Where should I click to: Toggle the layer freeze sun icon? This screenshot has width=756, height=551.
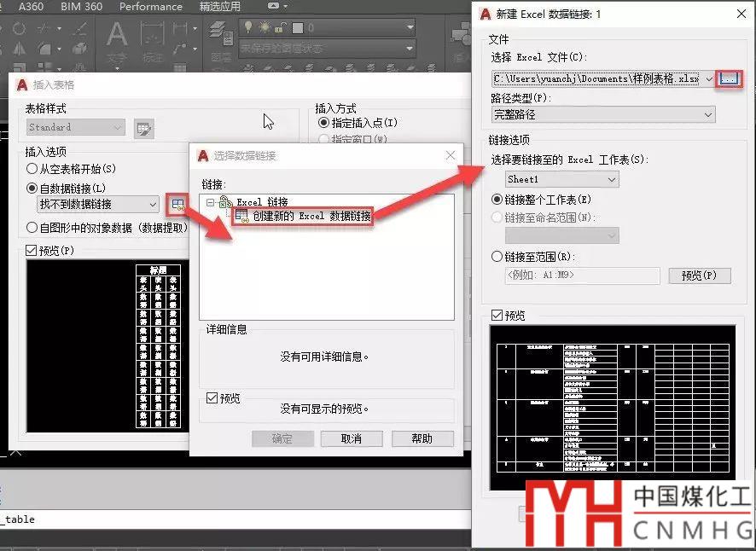coord(265,27)
